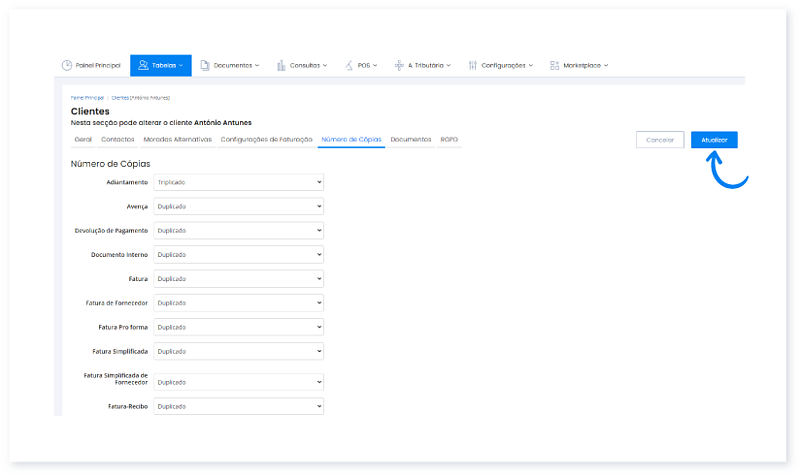The height and width of the screenshot is (476, 800).
Task: Click the 'Avença' field label
Action: (137, 207)
